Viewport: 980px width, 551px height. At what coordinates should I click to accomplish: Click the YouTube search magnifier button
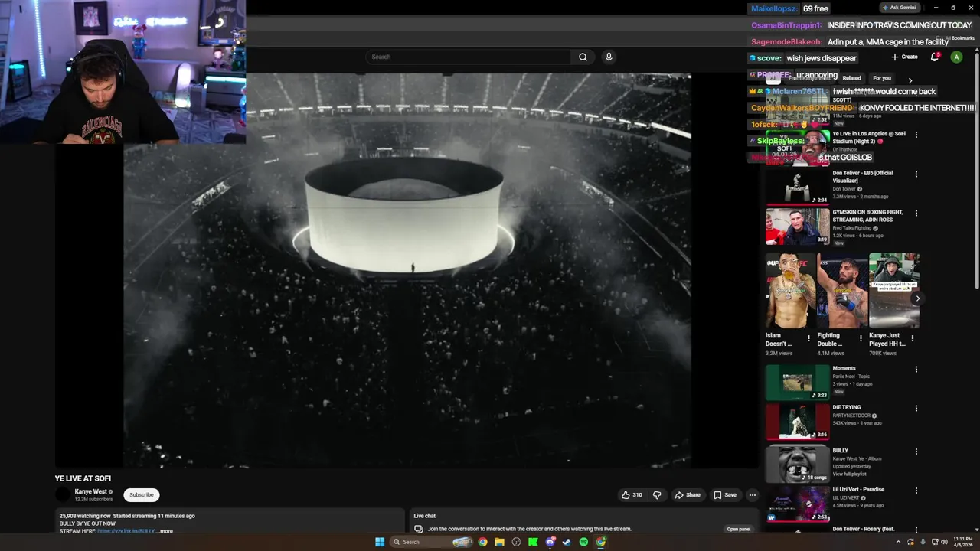click(583, 57)
